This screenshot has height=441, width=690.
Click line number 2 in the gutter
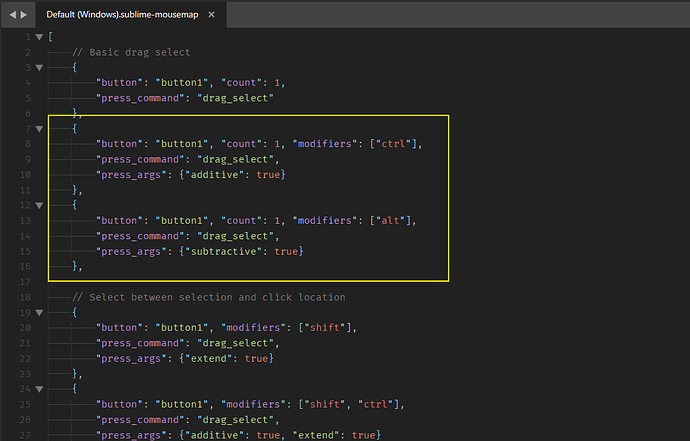click(28, 52)
